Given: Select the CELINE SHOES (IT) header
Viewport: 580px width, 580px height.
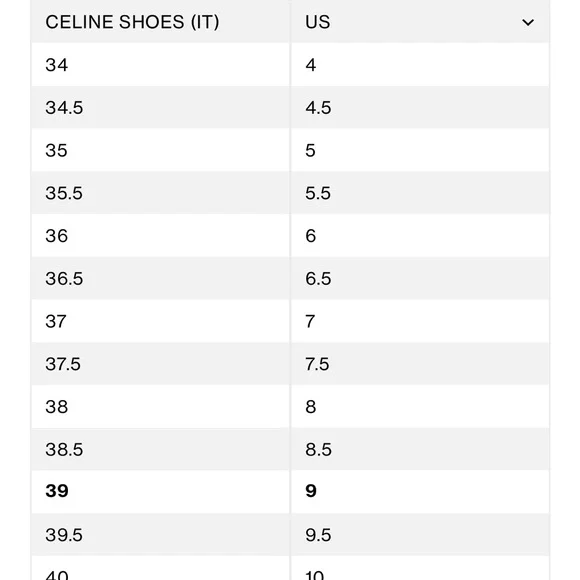Looking at the screenshot, I should pos(161,22).
